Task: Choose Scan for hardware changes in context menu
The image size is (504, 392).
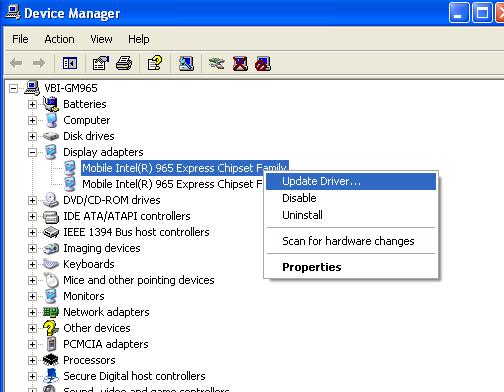Action: tap(351, 241)
